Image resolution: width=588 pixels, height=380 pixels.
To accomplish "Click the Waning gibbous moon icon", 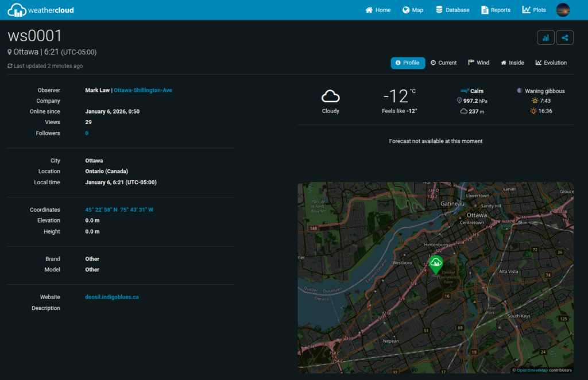I will tap(519, 91).
